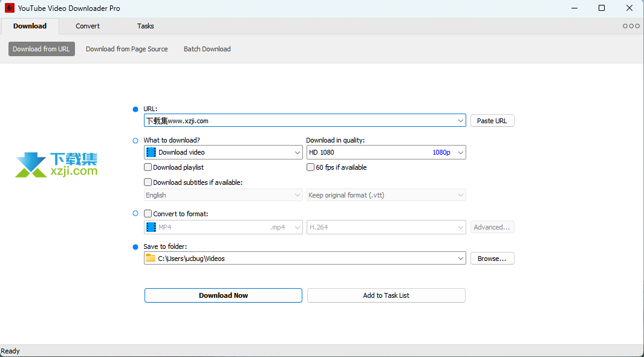Switch to the Download main tab
The width and height of the screenshot is (644, 357).
(30, 26)
